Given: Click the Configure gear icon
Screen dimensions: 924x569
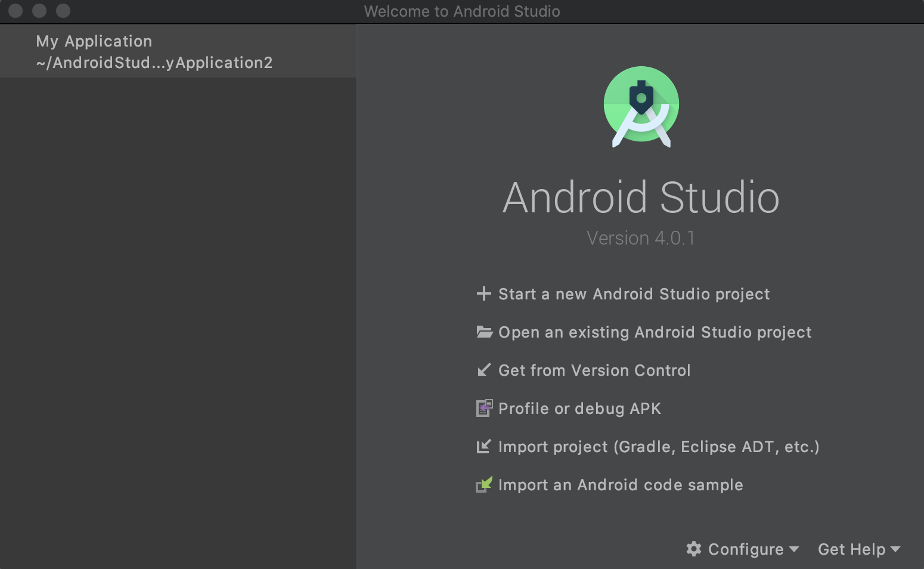Looking at the screenshot, I should 693,549.
